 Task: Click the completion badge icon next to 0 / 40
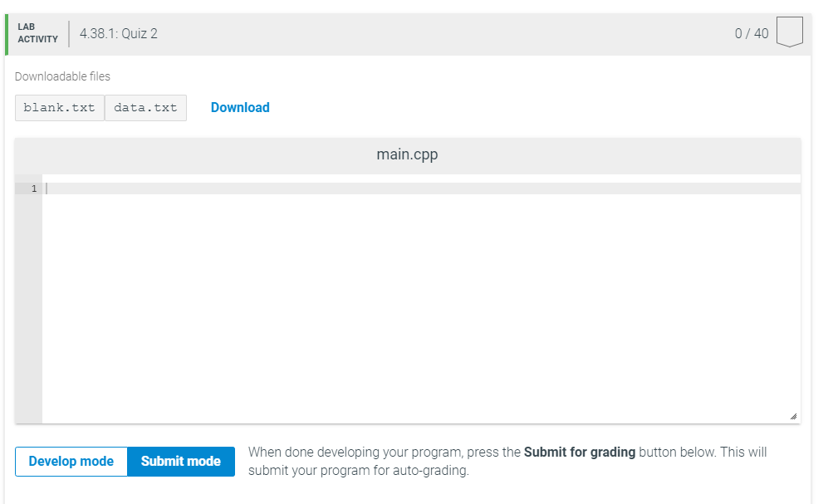coord(790,32)
